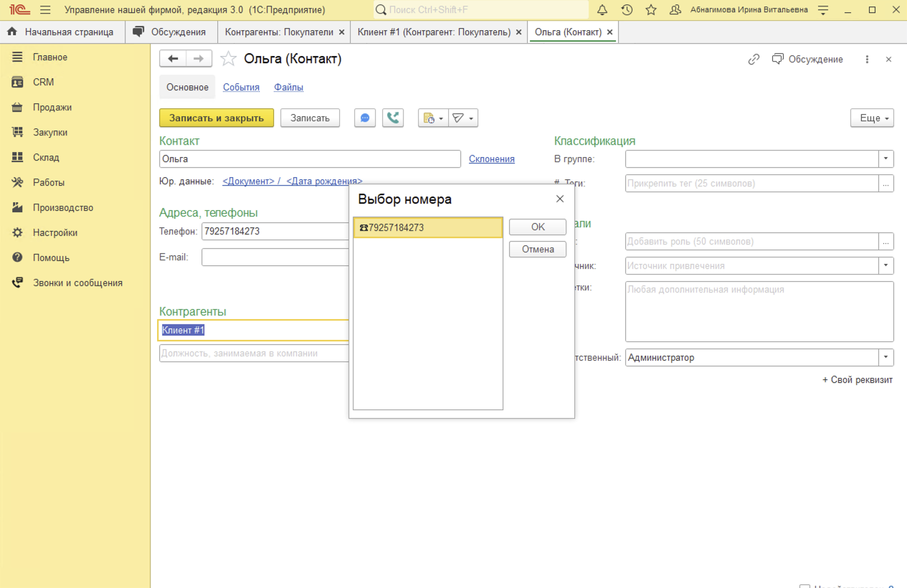The width and height of the screenshot is (907, 588).
Task: Switch to the События tab
Action: point(241,87)
